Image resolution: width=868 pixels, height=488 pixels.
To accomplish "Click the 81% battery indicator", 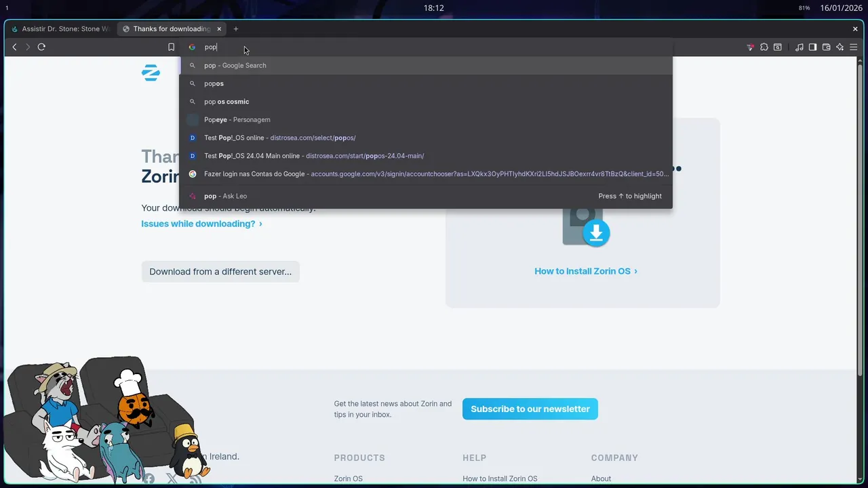I will pos(804,8).
